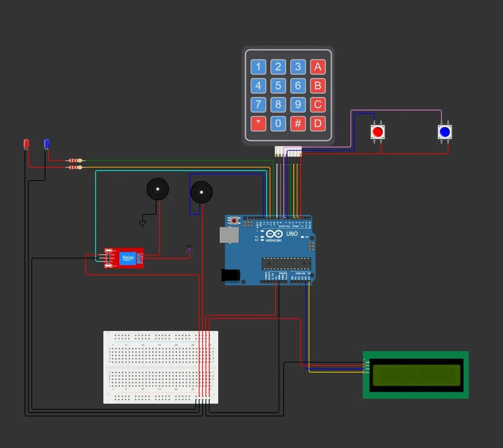503x448 pixels.
Task: Click the Arduino reset button
Action: click(234, 221)
